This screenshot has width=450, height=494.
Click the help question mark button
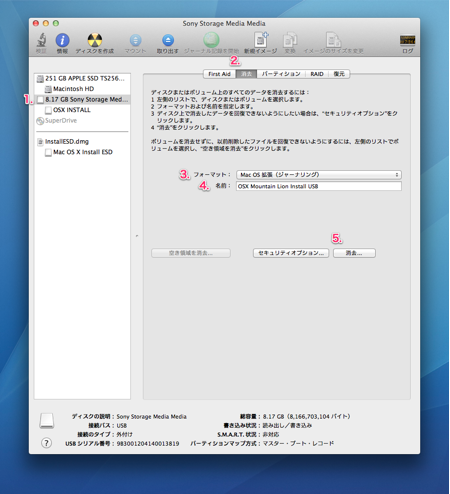(46, 443)
